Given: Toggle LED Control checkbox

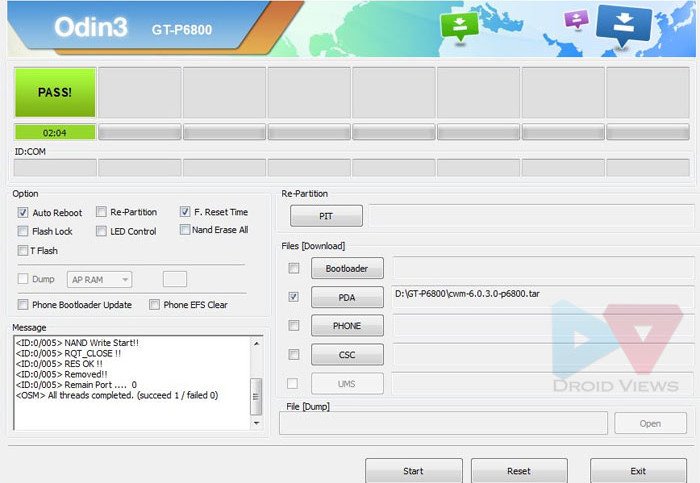Looking at the screenshot, I should (101, 231).
